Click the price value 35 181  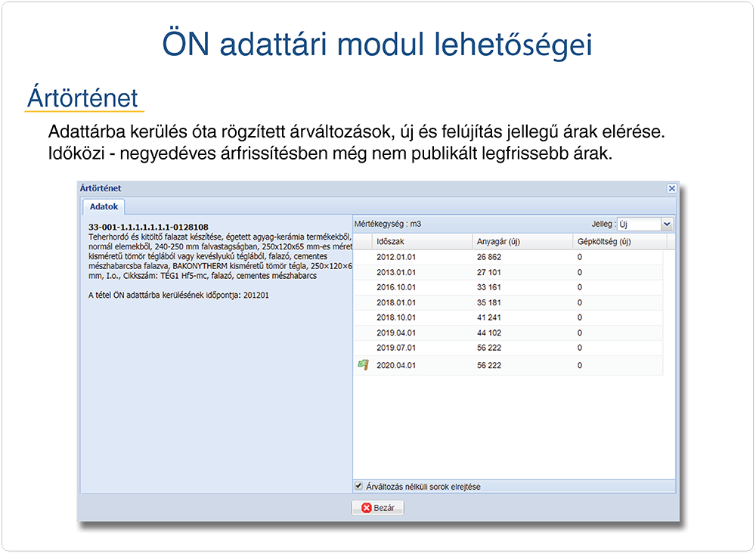(489, 303)
